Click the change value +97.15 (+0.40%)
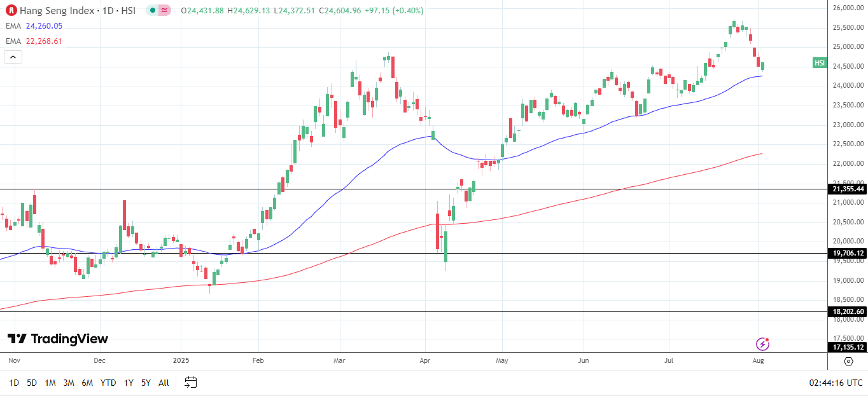 pos(394,11)
